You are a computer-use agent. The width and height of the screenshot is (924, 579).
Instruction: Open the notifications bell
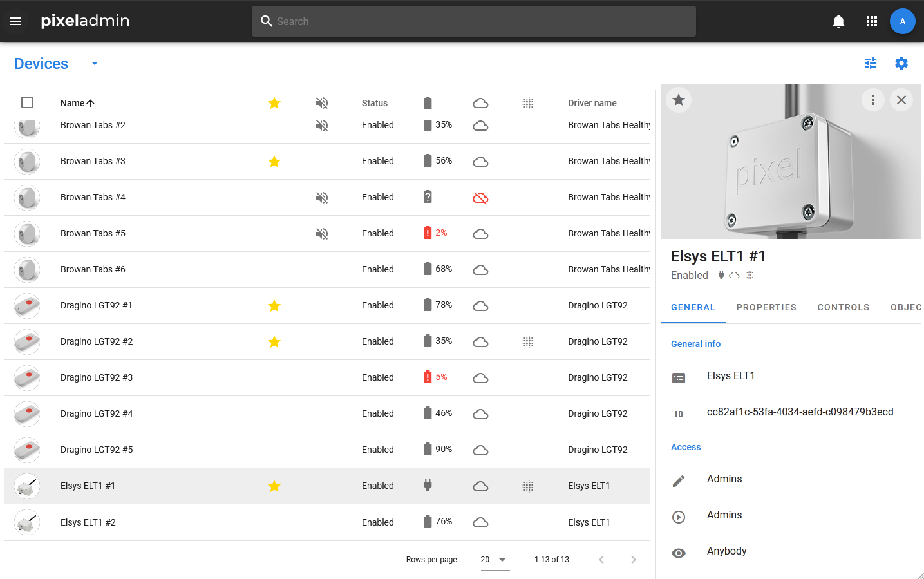point(838,21)
